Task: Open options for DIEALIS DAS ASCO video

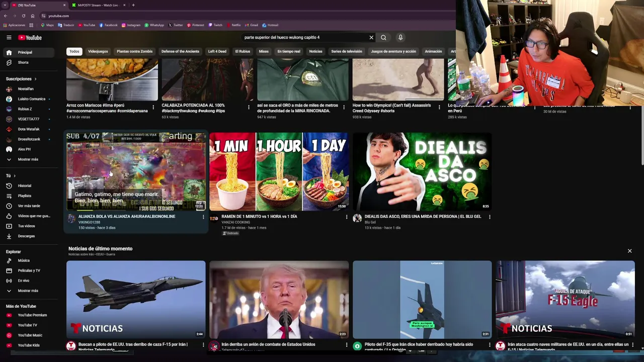Action: tap(490, 217)
